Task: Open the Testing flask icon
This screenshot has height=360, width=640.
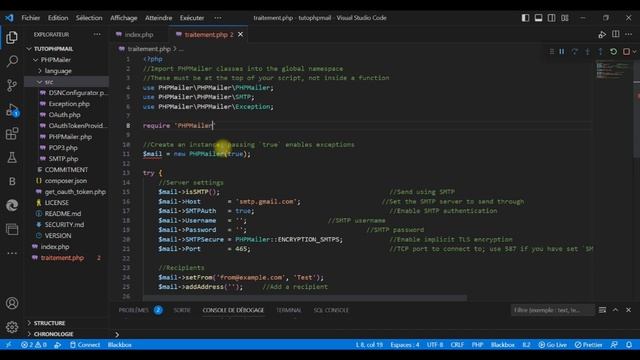Action: point(12,158)
